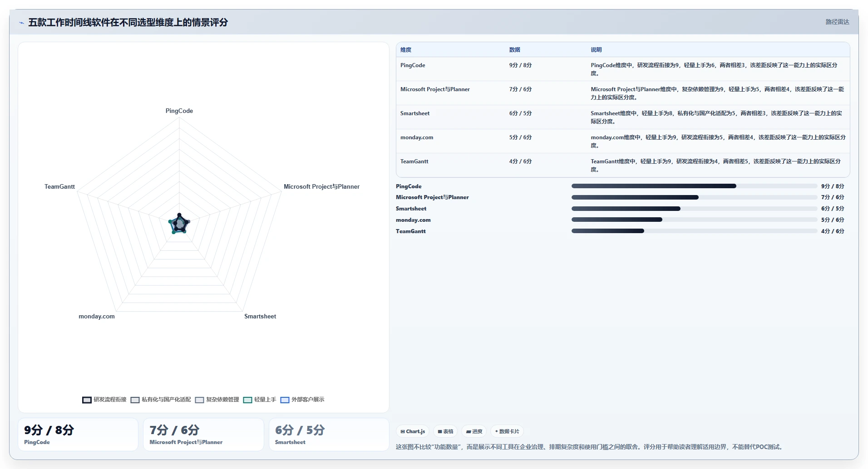Click the 5分 / 6分 table data cell

coord(520,137)
